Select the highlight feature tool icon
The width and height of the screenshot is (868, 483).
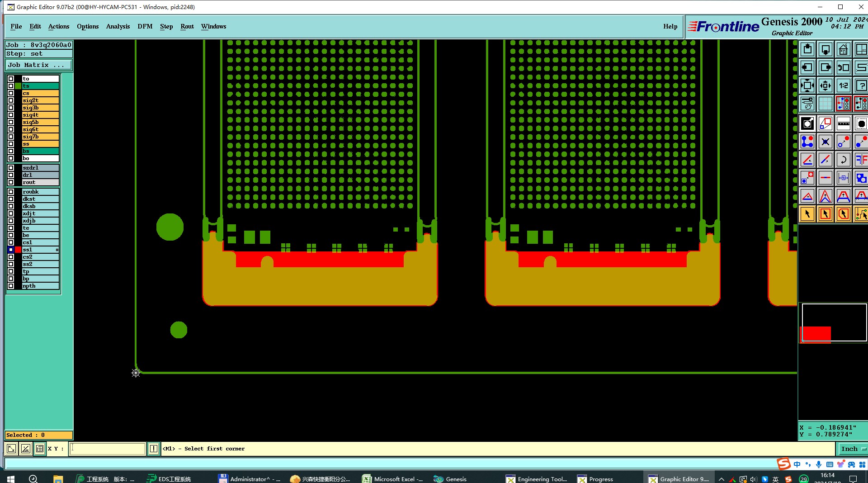[x=807, y=123]
